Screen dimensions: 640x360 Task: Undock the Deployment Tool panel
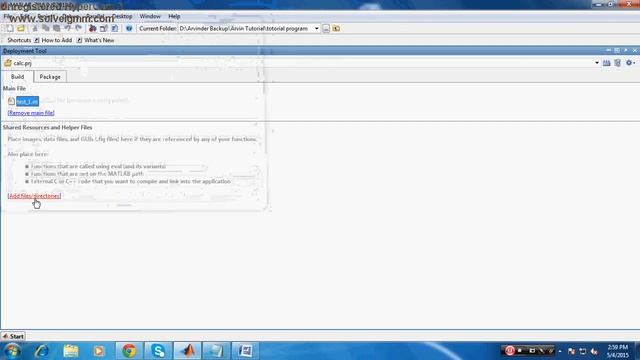point(626,50)
